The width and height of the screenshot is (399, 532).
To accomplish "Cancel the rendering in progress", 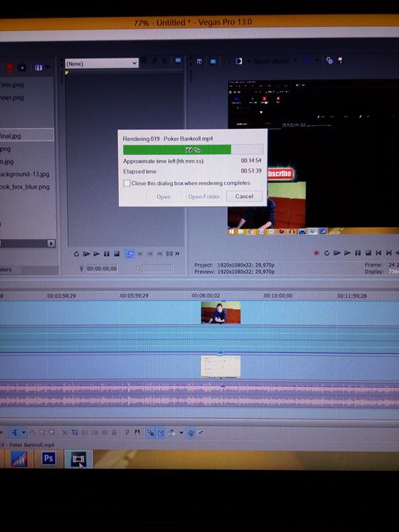I will (244, 196).
